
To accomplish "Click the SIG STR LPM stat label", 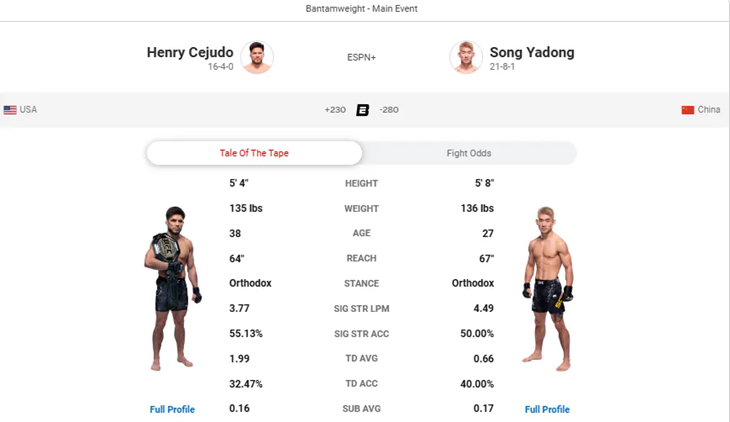I will tap(361, 308).
